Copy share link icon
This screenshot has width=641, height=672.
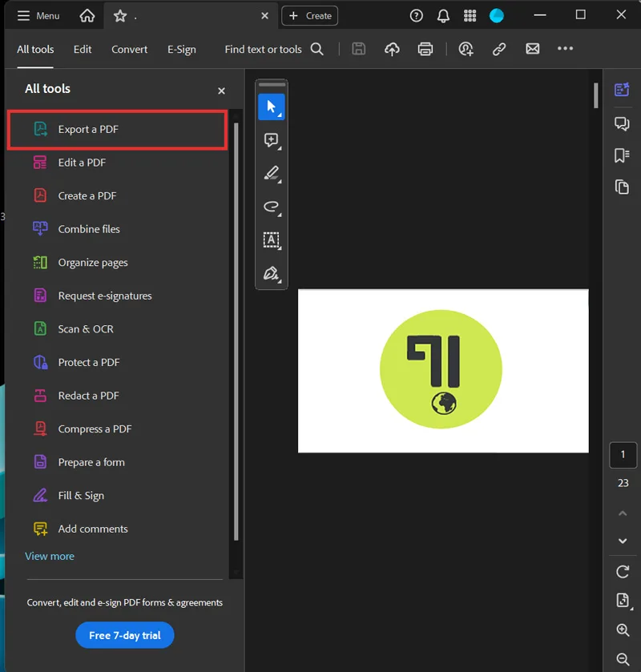tap(498, 49)
